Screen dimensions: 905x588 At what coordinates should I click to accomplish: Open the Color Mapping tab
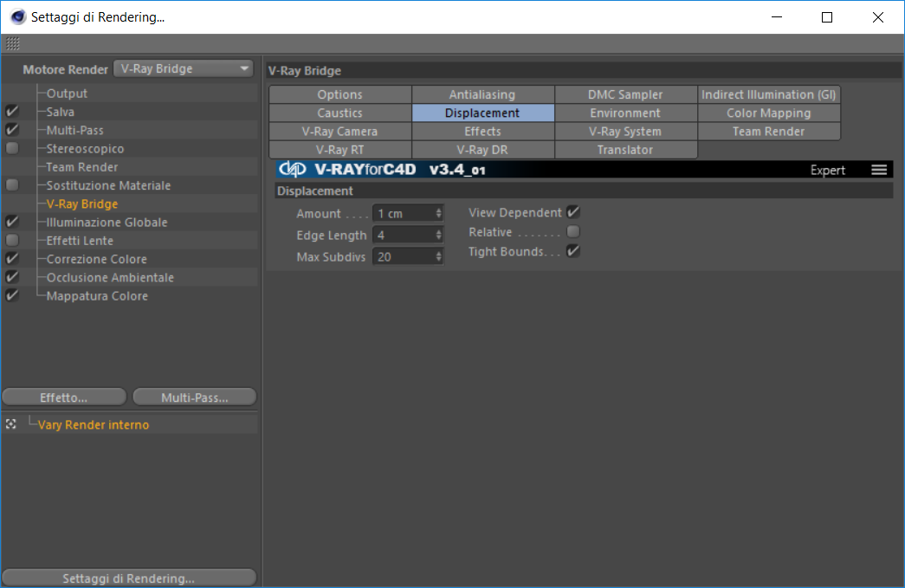pyautogui.click(x=769, y=113)
